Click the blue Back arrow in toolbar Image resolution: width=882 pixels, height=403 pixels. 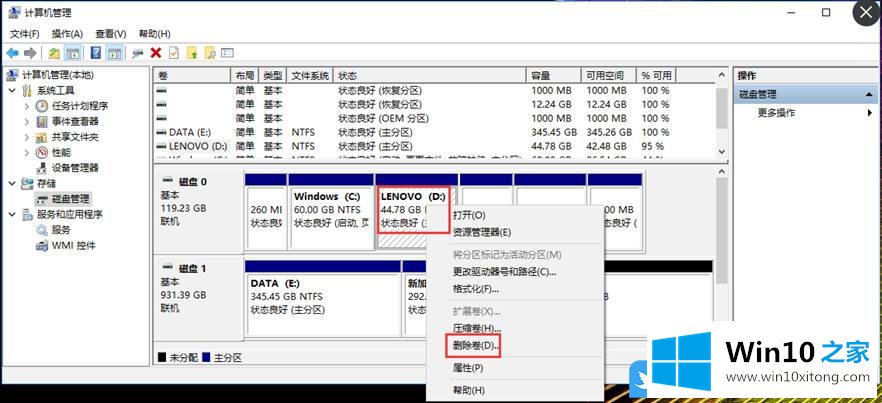(x=12, y=52)
